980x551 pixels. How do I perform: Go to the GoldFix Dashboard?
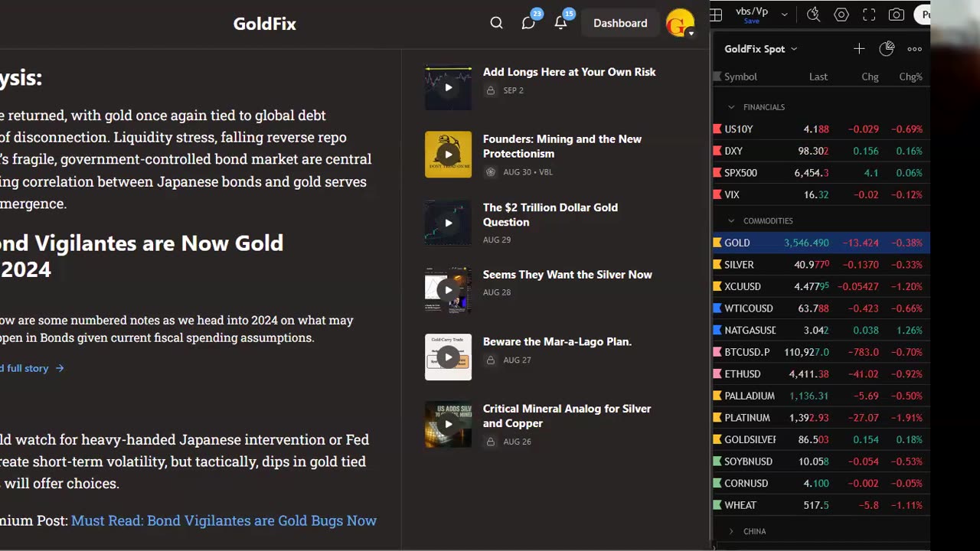(x=620, y=23)
